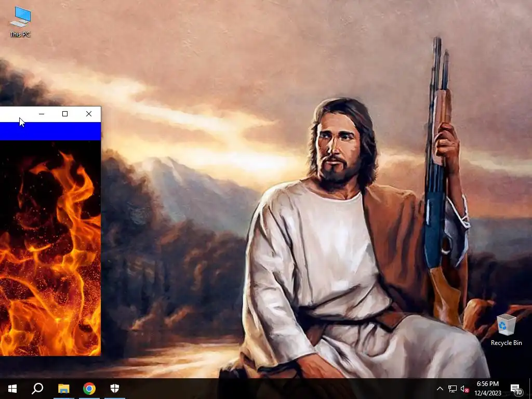532x399 pixels.
Task: Open the notification center icon
Action: (516, 389)
